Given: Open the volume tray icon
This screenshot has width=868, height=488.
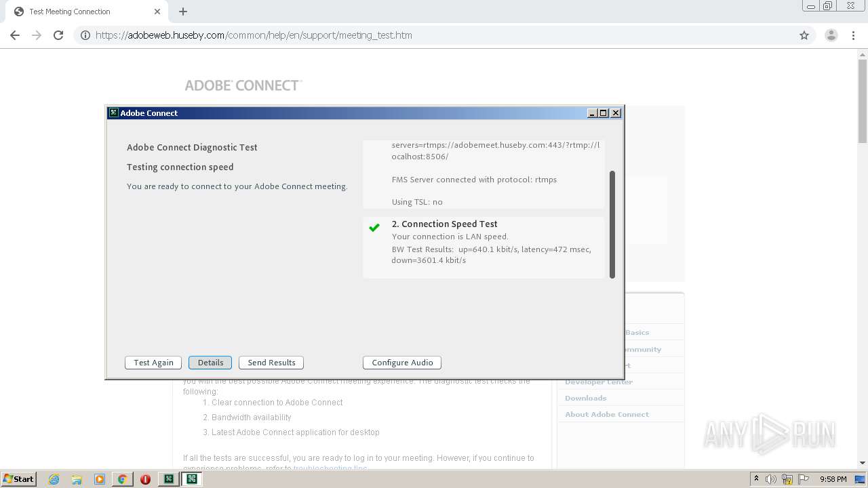Looking at the screenshot, I should coord(771,479).
